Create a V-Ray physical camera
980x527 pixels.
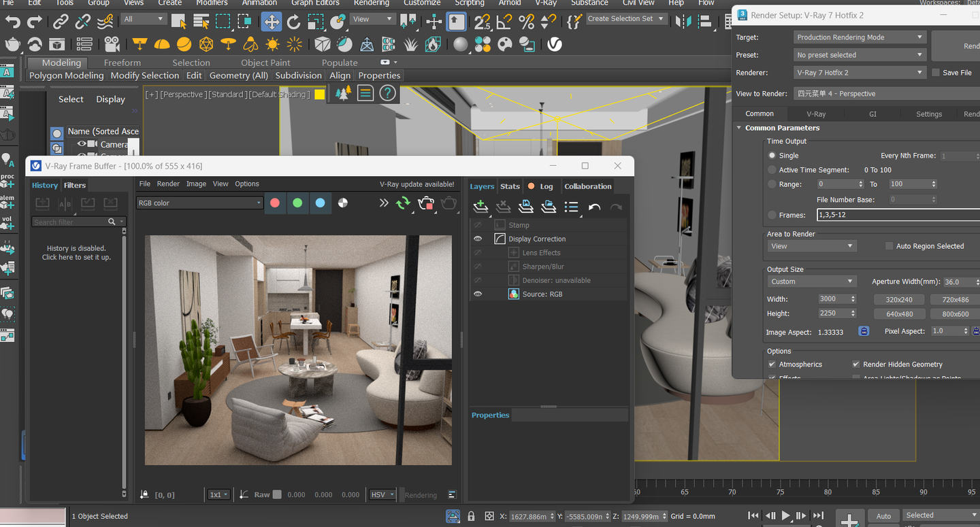[112, 44]
